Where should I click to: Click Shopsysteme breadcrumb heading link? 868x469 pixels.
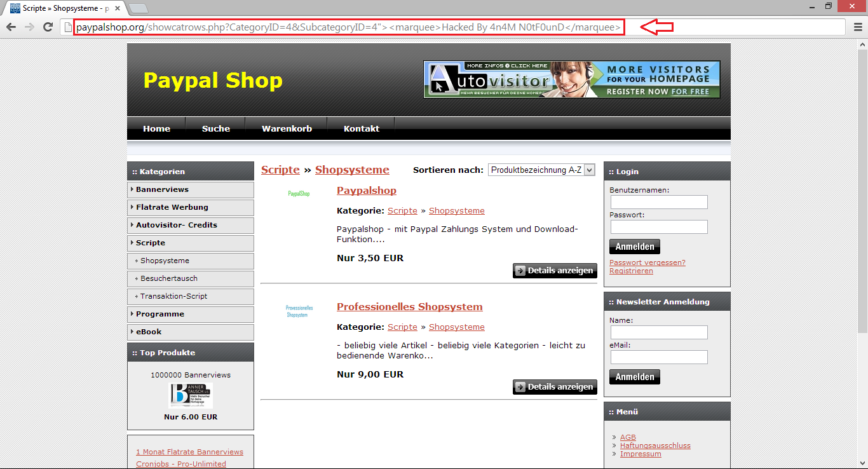click(352, 170)
